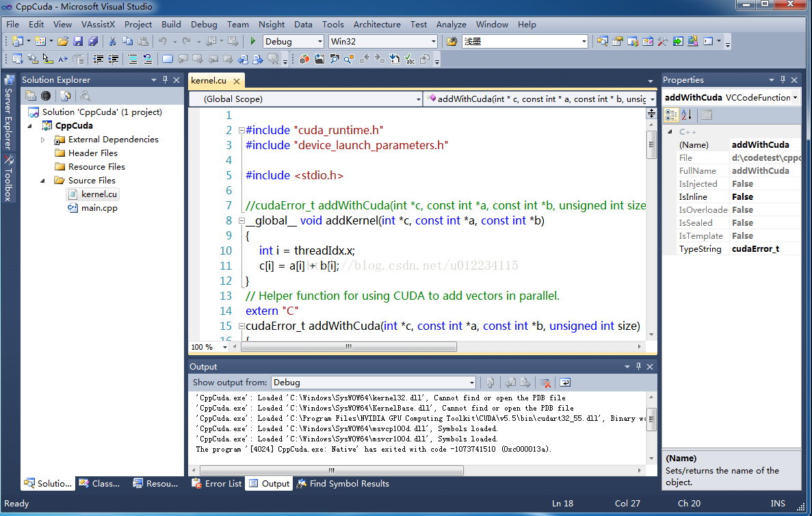Click the uncomment selected lines icon
Viewport: 812px width, 516px height.
coord(148,59)
